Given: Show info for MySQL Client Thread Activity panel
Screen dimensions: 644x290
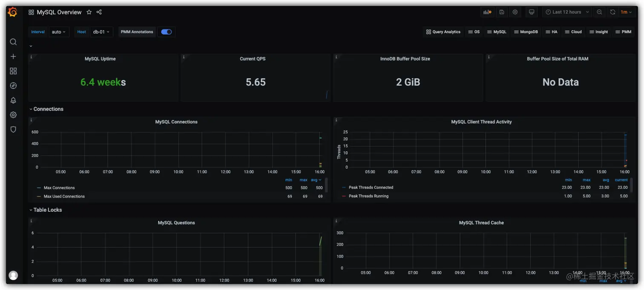Looking at the screenshot, I should [336, 120].
